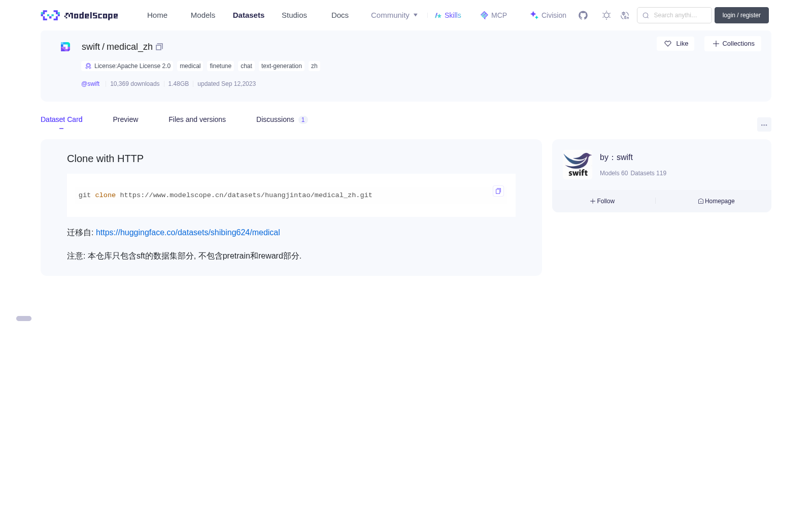
Task: Visit the swift Homepage
Action: pos(716,201)
